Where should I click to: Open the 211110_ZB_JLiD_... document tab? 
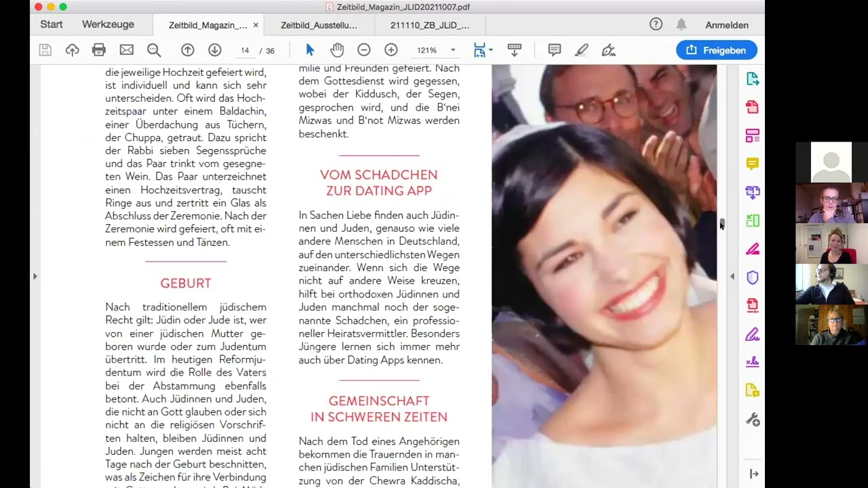430,25
